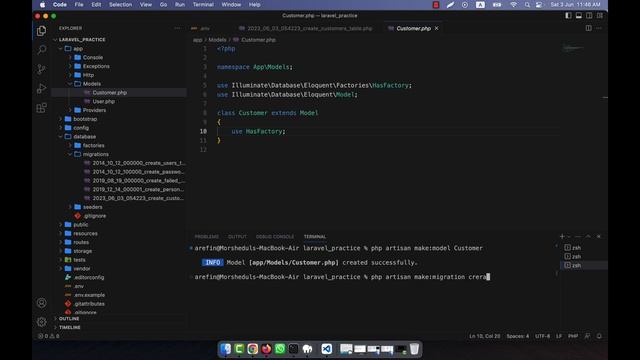640x360 pixels.
Task: Open terminal launch profile dropdown arrow
Action: coord(569,236)
